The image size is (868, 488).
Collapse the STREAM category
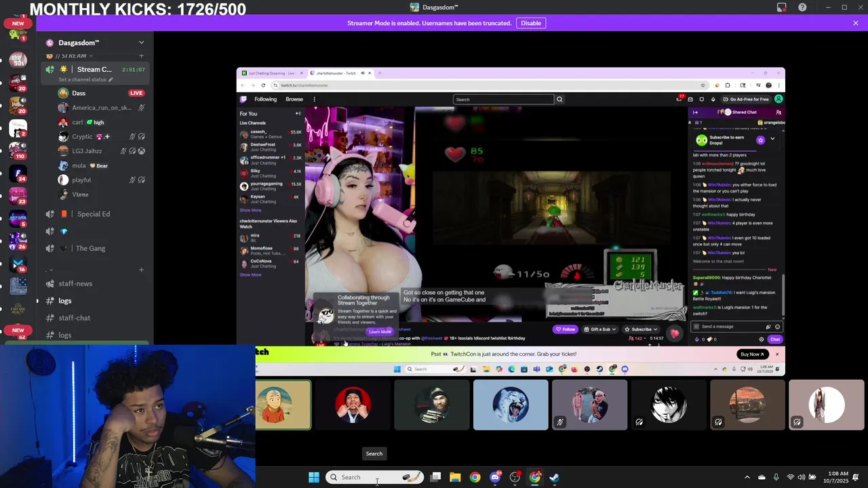pyautogui.click(x=71, y=56)
